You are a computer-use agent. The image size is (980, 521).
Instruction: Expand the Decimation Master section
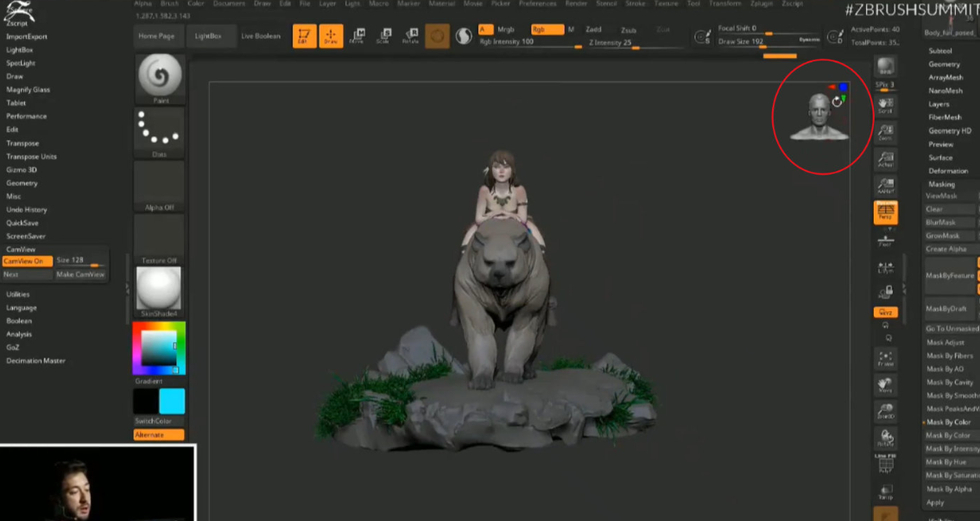pos(35,360)
